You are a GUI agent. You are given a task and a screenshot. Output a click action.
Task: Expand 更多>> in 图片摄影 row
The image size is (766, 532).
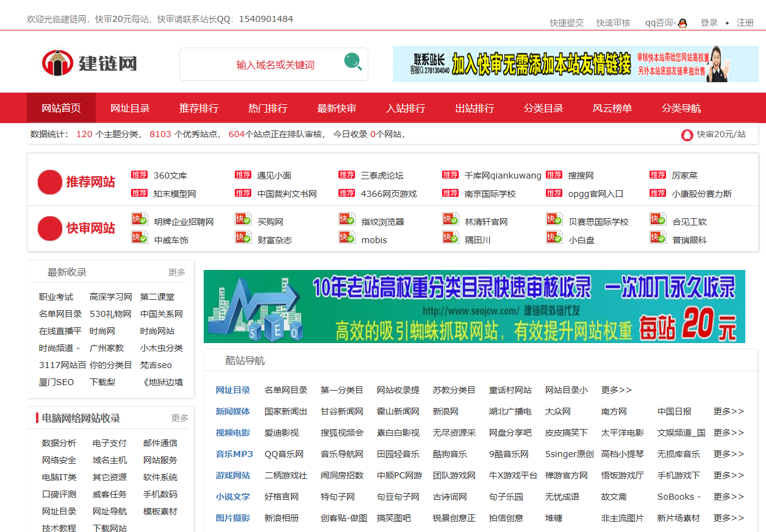pos(729,518)
